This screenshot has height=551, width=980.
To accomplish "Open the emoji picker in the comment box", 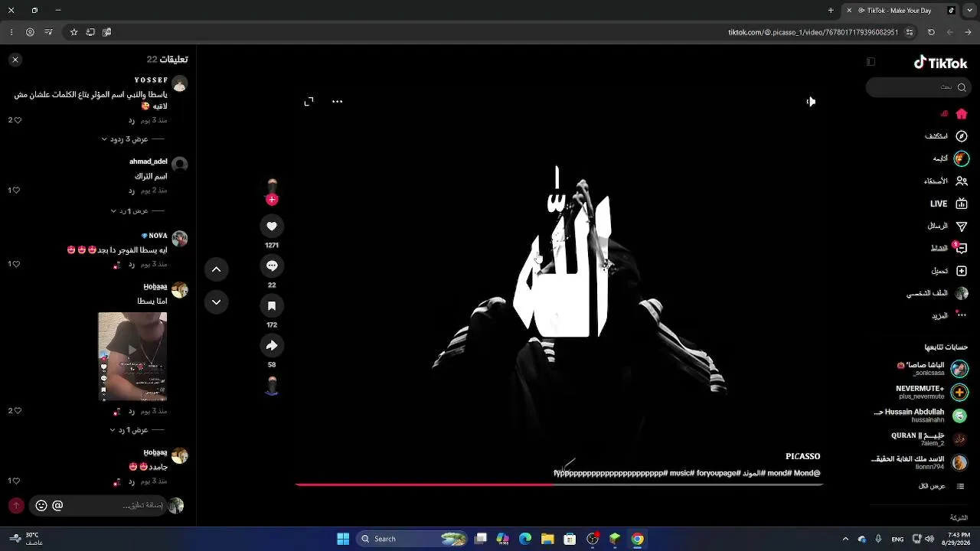I will pos(41,506).
